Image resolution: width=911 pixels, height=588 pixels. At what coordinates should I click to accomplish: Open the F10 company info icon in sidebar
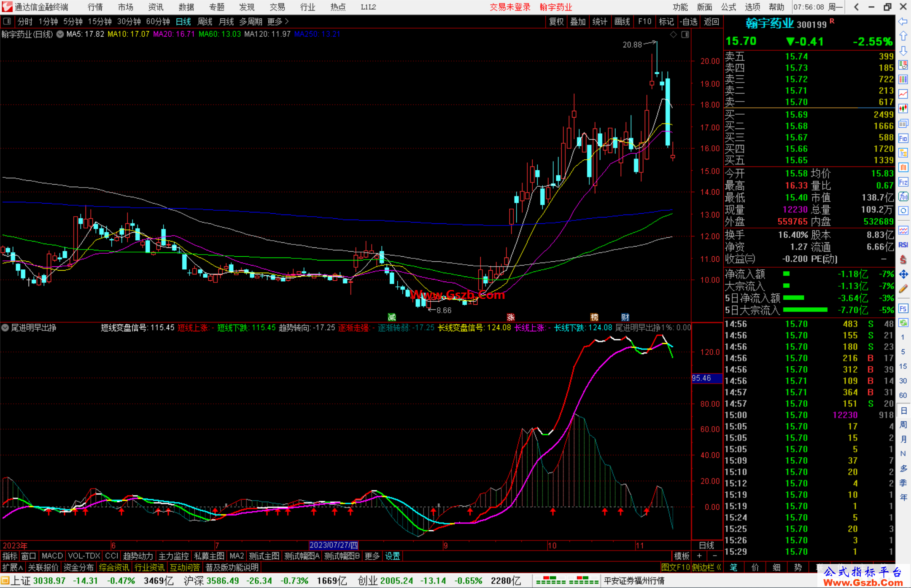point(903,138)
